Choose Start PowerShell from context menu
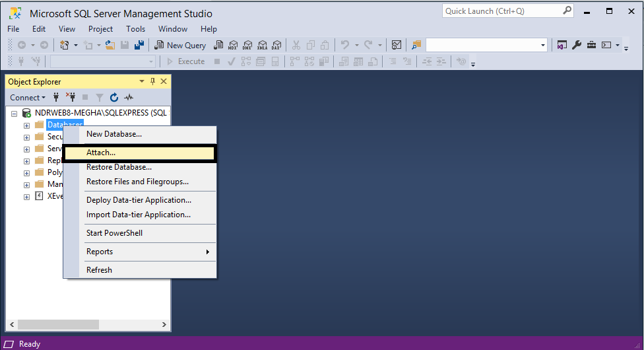Screen dimensions: 644x350 tap(140, 233)
